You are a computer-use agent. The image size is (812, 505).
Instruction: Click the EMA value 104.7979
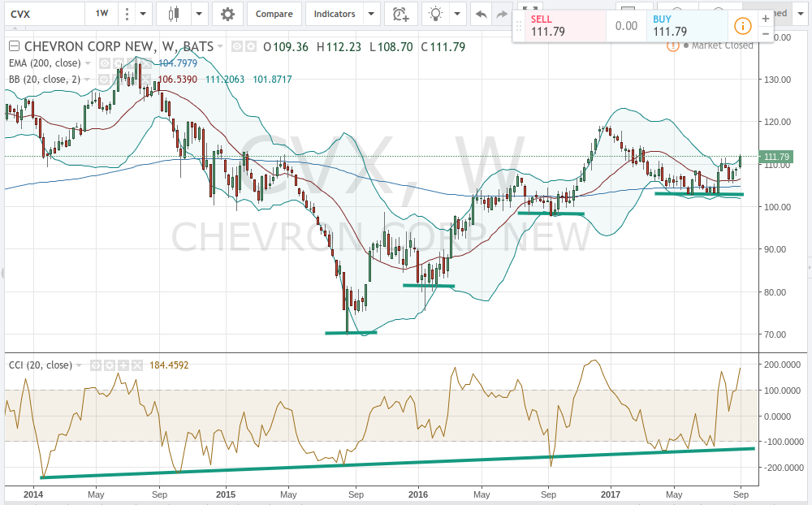coord(178,63)
